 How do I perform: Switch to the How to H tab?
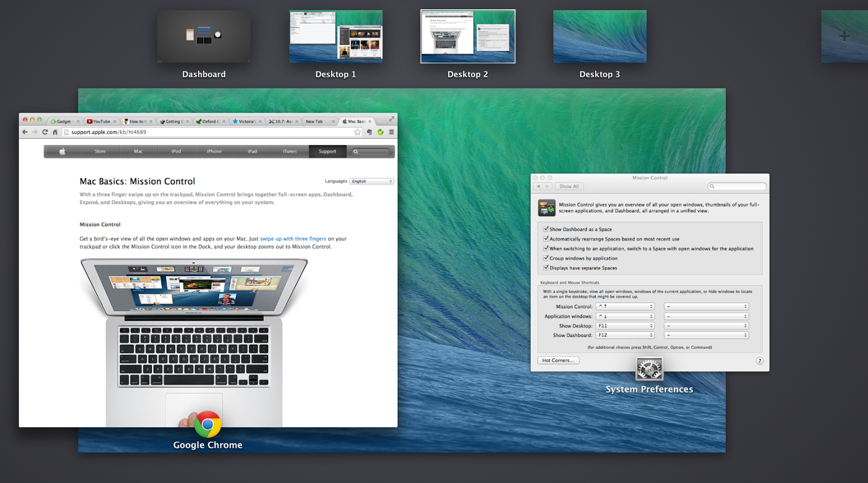coord(137,121)
